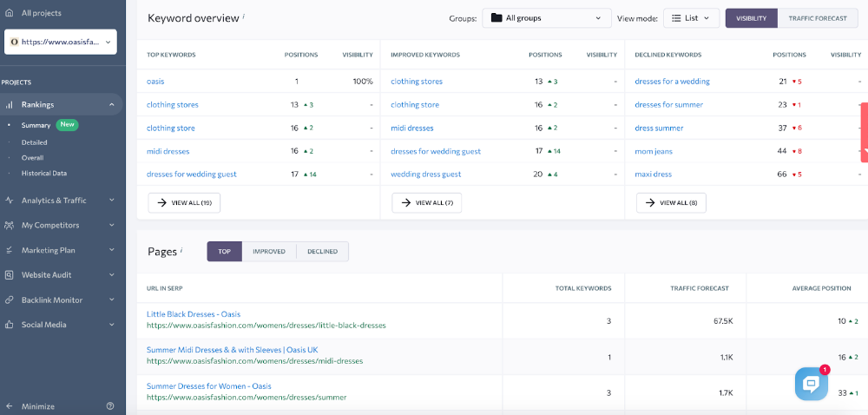Screen dimensions: 868x415
Task: Click the Marketing Plan checklist icon
Action: coord(9,250)
